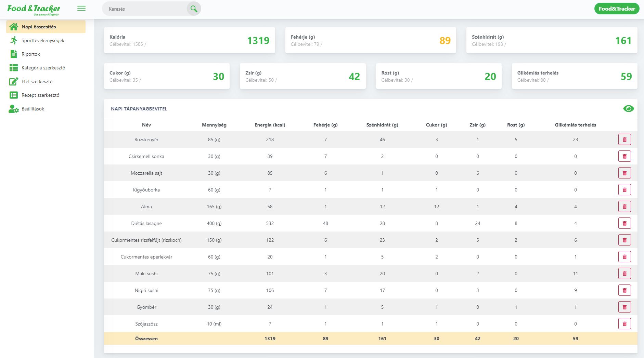Click the NAPI TÁPANYAGBEVITEL heading
This screenshot has width=644, height=358.
[139, 109]
